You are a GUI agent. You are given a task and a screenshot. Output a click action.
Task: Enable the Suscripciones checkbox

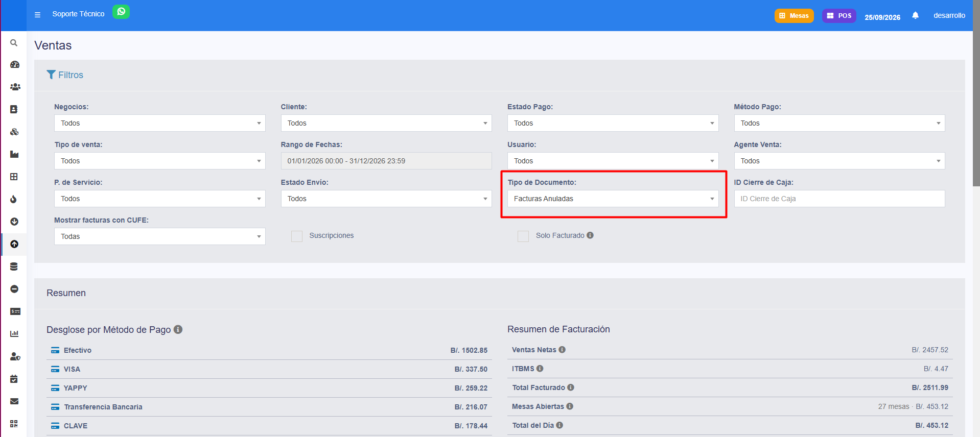click(297, 236)
